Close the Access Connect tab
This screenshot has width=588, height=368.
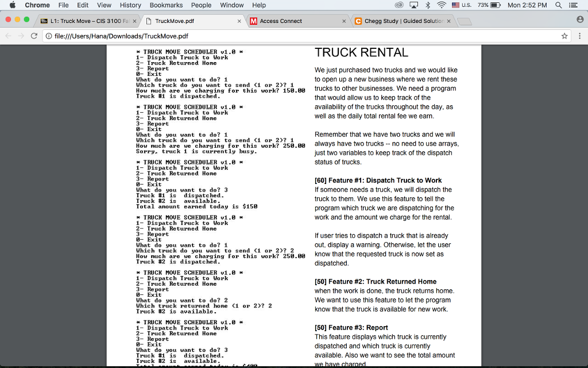coord(344,21)
